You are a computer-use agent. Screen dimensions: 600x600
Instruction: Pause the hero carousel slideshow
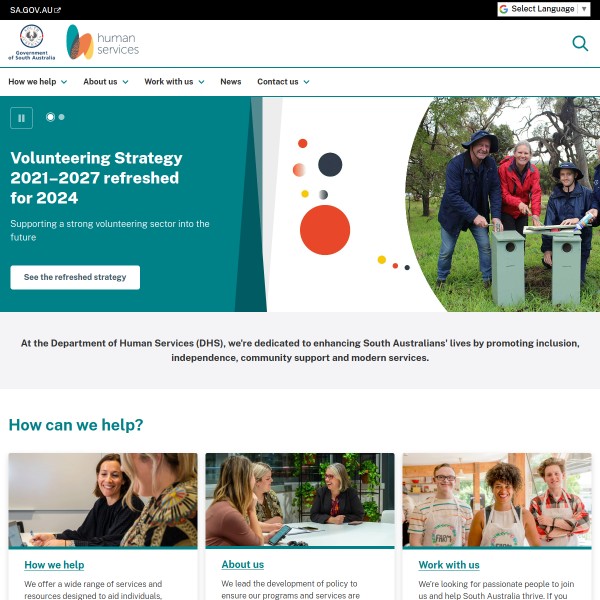coord(21,118)
